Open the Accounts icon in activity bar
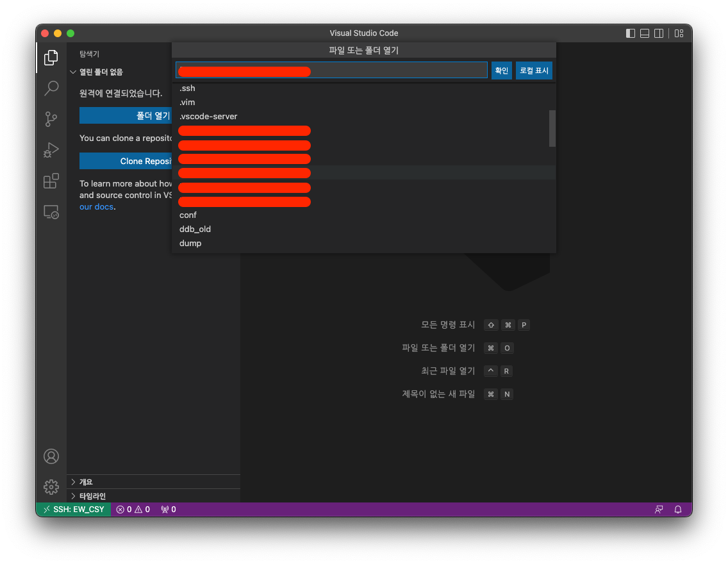The width and height of the screenshot is (728, 564). [51, 456]
